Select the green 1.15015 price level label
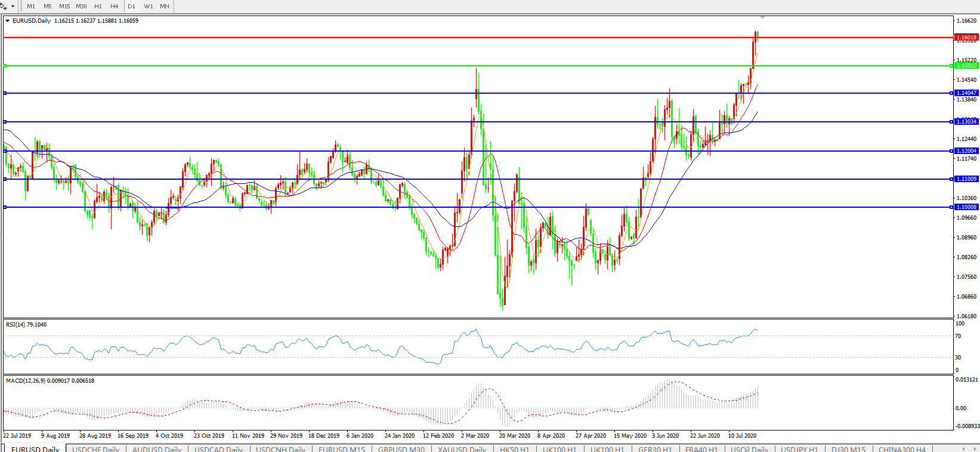This screenshot has height=452, width=980. coord(966,66)
